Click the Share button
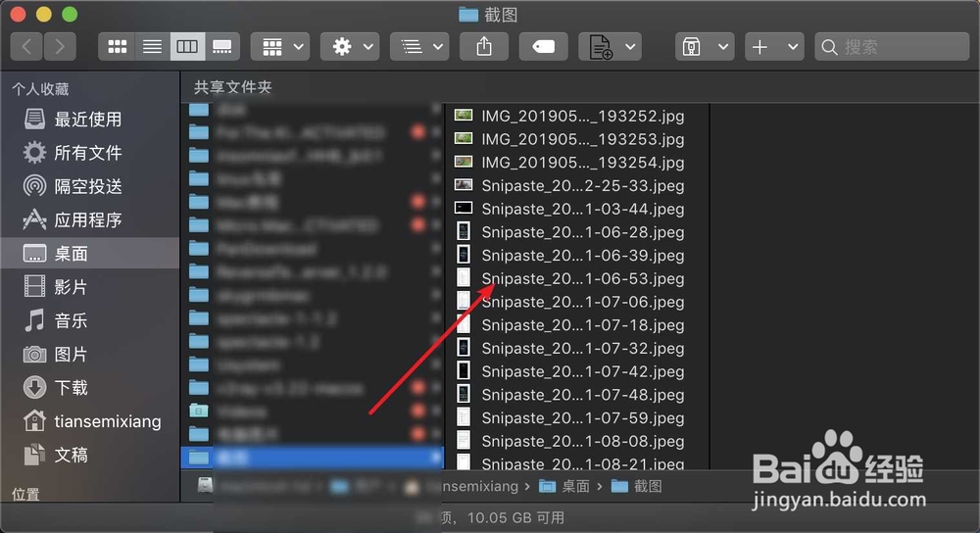This screenshot has height=533, width=980. (484, 47)
